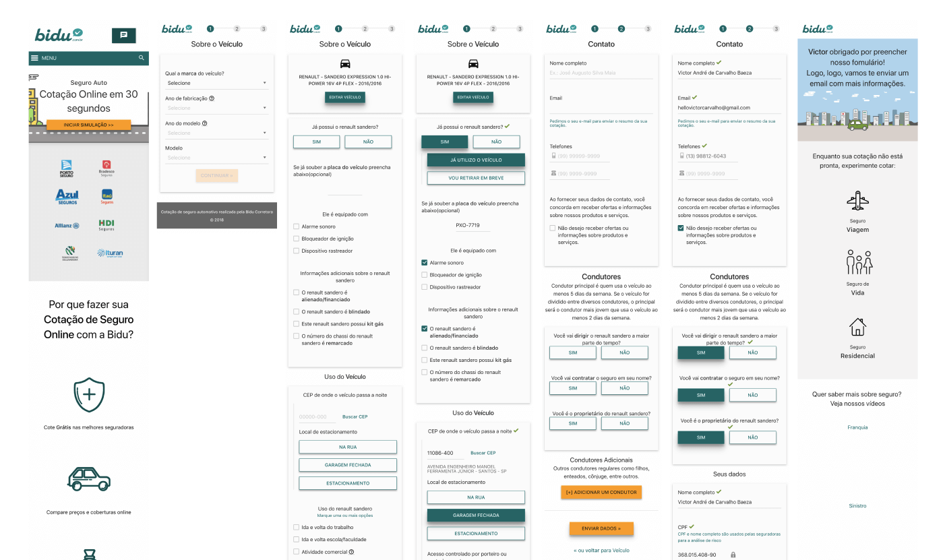The width and height of the screenshot is (943, 560).
Task: Click the search magnifier in green menu bar
Action: (142, 58)
